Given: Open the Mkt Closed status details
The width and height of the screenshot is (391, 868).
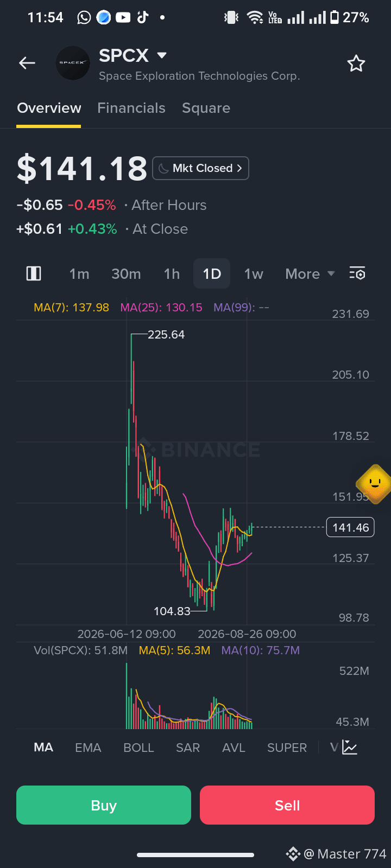Looking at the screenshot, I should 201,168.
